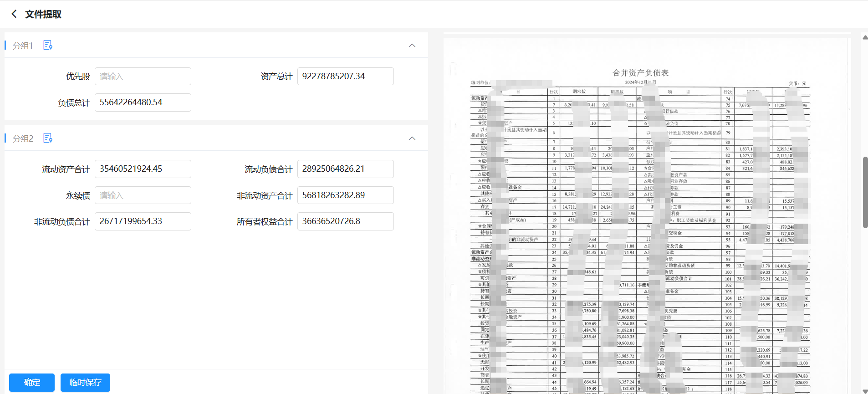
Task: Click the 分组2 edit document icon
Action: coord(47,138)
